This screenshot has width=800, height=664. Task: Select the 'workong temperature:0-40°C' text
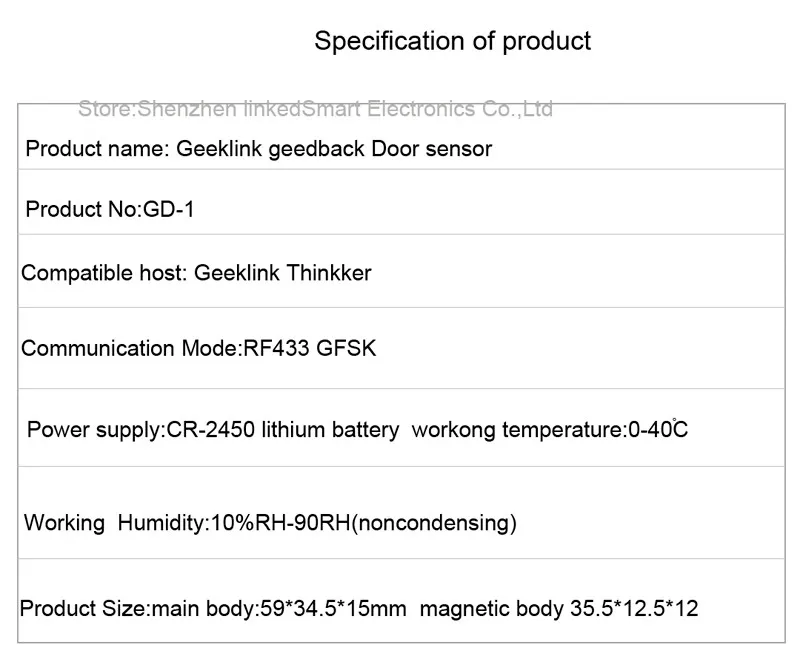click(549, 430)
